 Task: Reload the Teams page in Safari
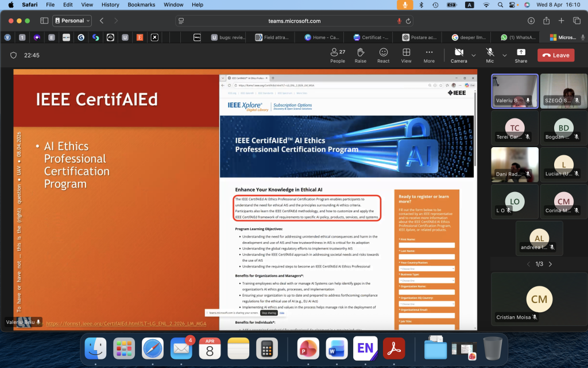[x=408, y=21]
